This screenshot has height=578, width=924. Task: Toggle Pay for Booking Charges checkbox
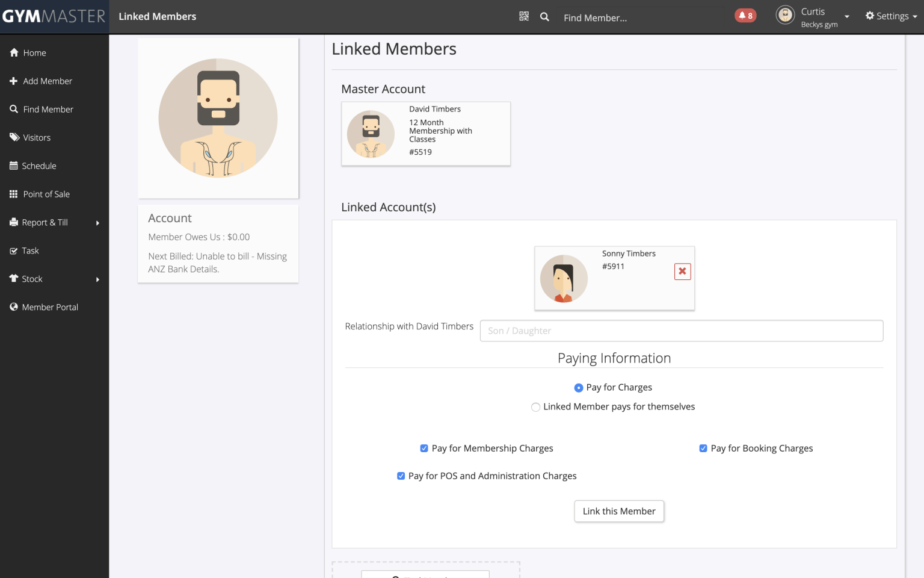click(703, 449)
